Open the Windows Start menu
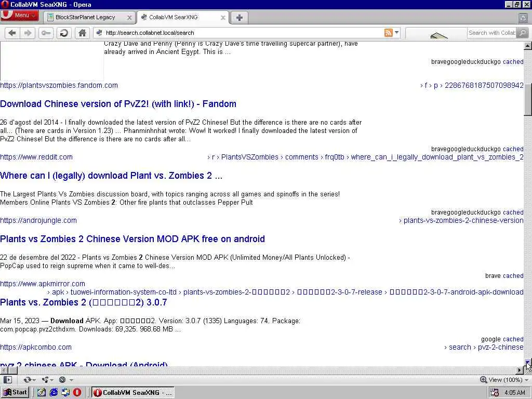This screenshot has width=532, height=399. point(15,393)
